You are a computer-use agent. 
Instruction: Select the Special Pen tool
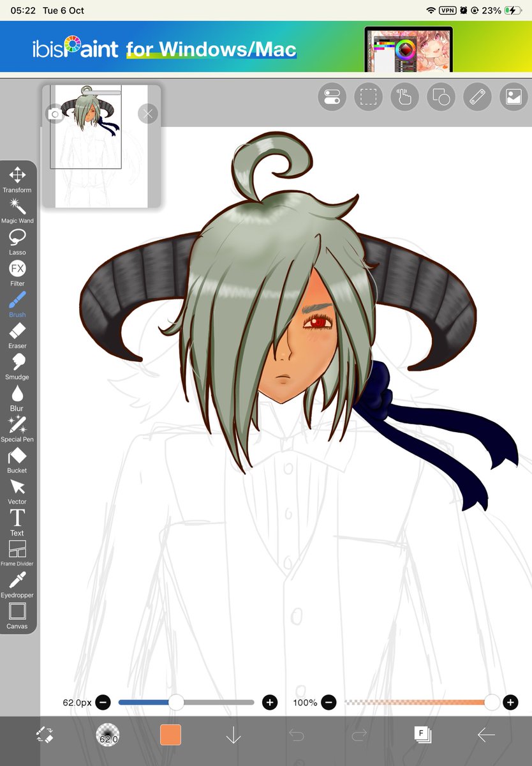pyautogui.click(x=17, y=429)
